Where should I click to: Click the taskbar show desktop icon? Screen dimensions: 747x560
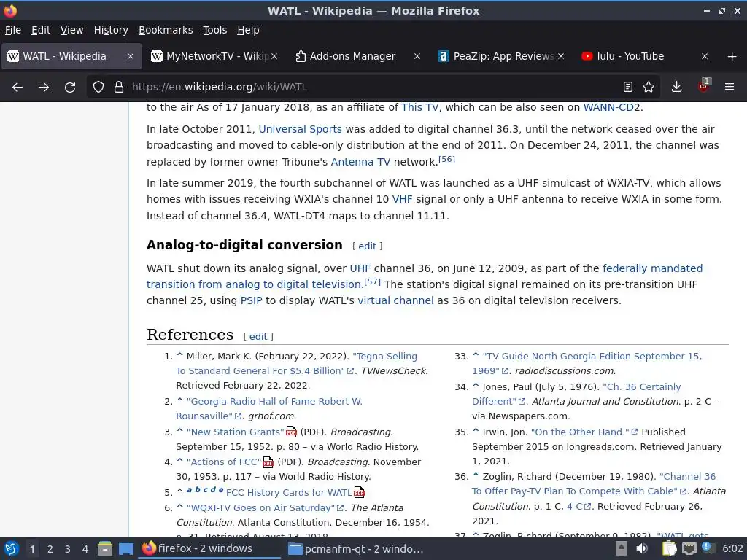[125, 548]
